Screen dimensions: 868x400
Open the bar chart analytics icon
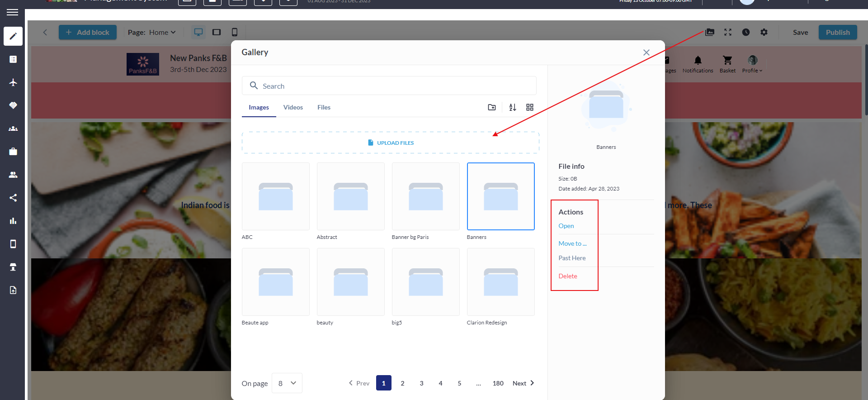point(13,221)
